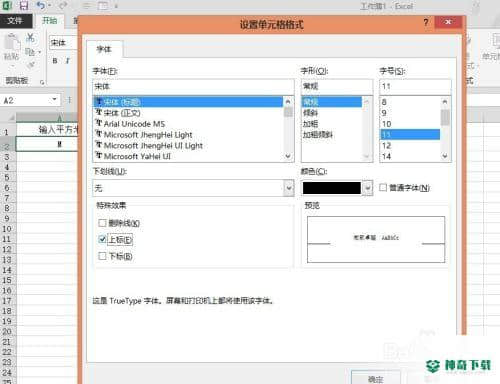Select row 10 header

click(x=7, y=229)
